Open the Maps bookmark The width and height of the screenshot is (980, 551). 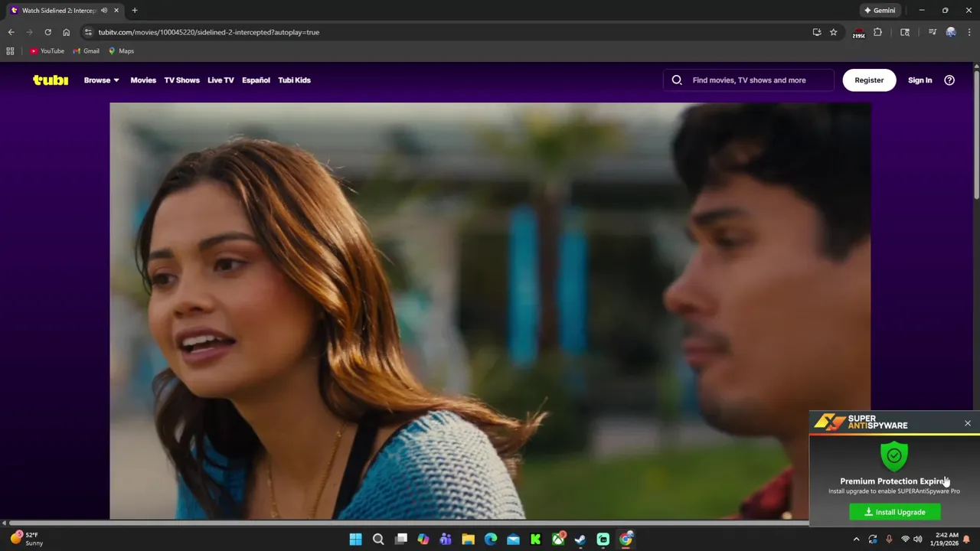[x=121, y=51]
